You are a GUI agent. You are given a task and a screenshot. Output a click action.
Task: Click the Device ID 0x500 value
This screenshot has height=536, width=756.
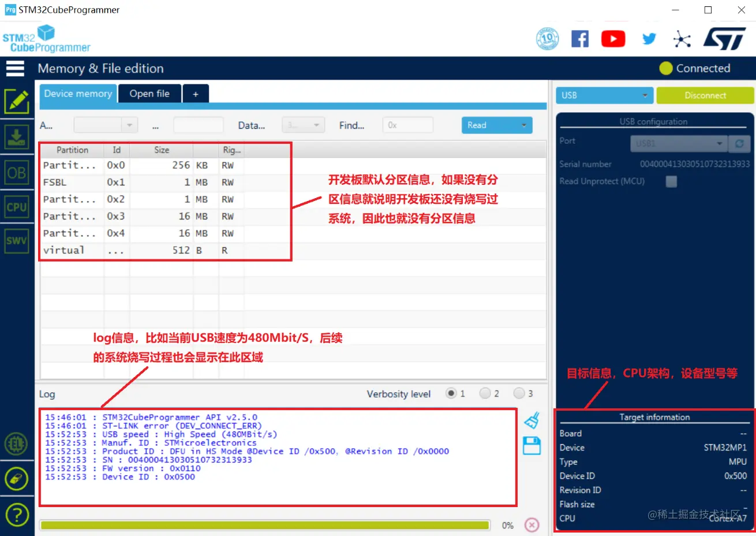point(736,476)
